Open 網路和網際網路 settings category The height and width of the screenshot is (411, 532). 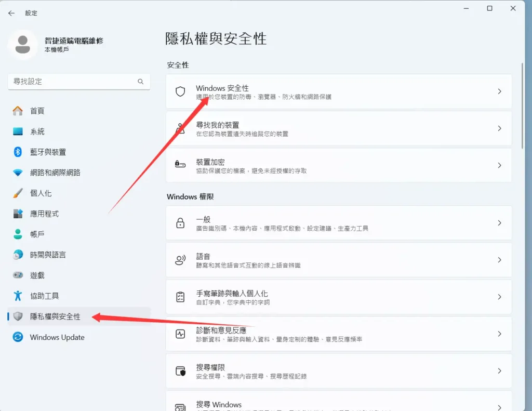[79, 173]
